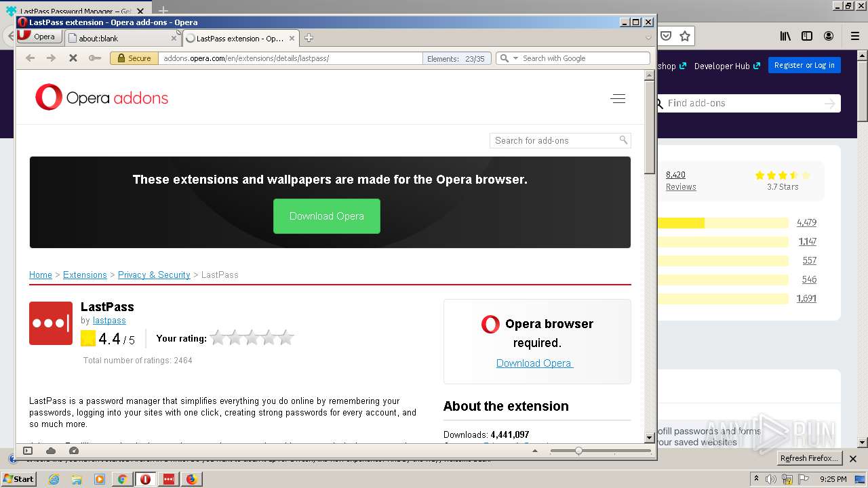Open Firefox from the taskbar
This screenshot has height=488, width=868.
191,479
